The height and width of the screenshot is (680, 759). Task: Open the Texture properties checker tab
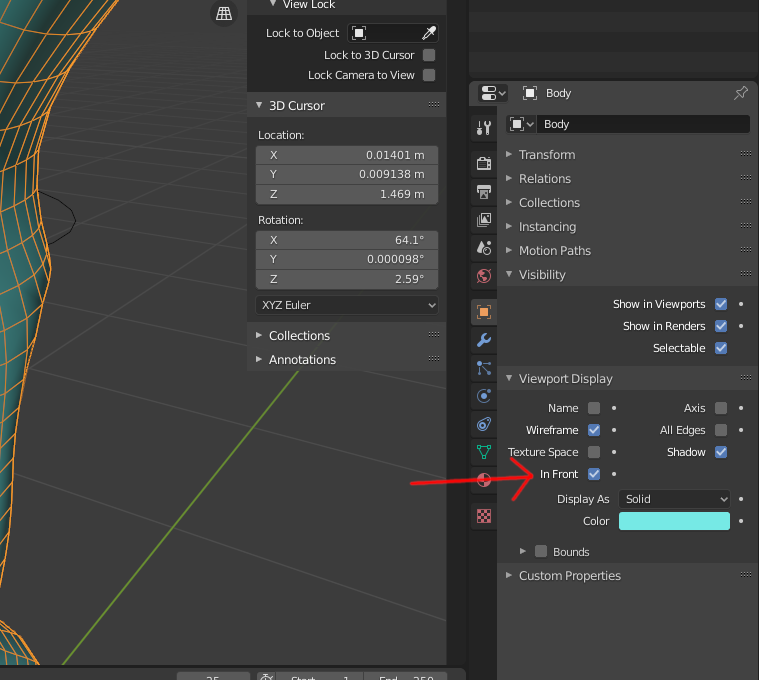(x=484, y=516)
